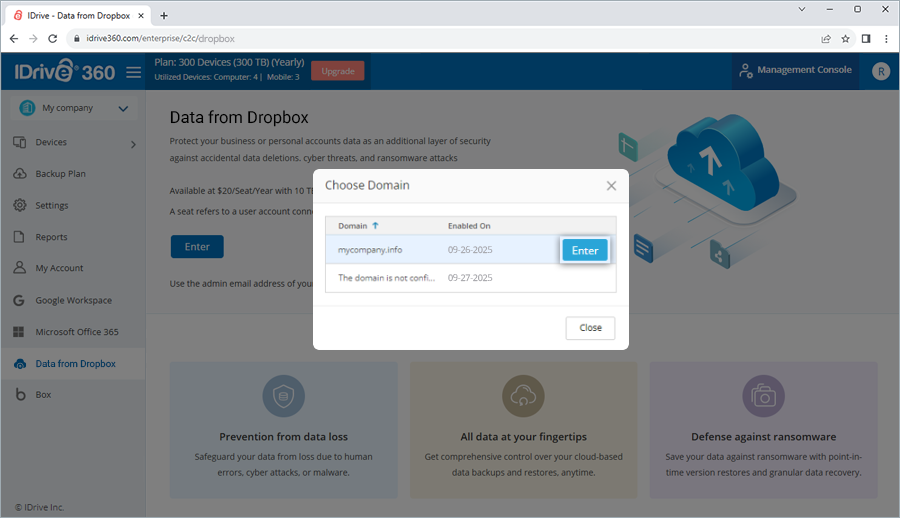Click the Prevention from data loss card
Screen dimensions: 900x518
[284, 430]
